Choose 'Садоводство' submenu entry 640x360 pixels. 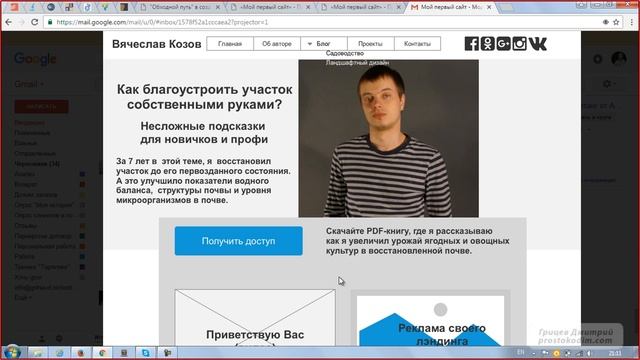coord(344,53)
